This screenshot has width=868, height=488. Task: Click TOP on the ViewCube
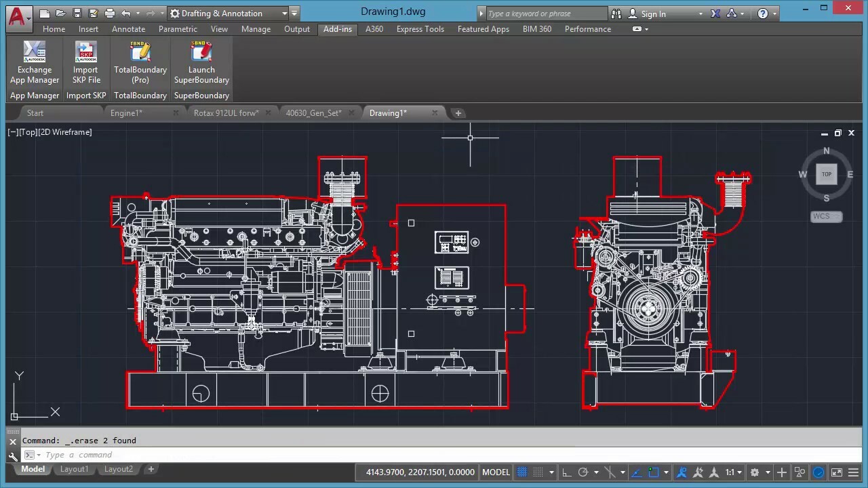(x=826, y=174)
